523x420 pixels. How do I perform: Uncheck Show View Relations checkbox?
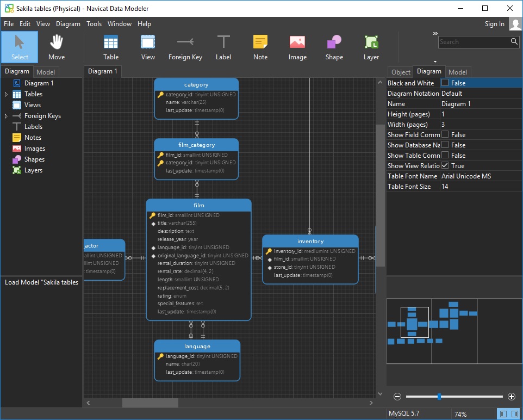pyautogui.click(x=445, y=166)
